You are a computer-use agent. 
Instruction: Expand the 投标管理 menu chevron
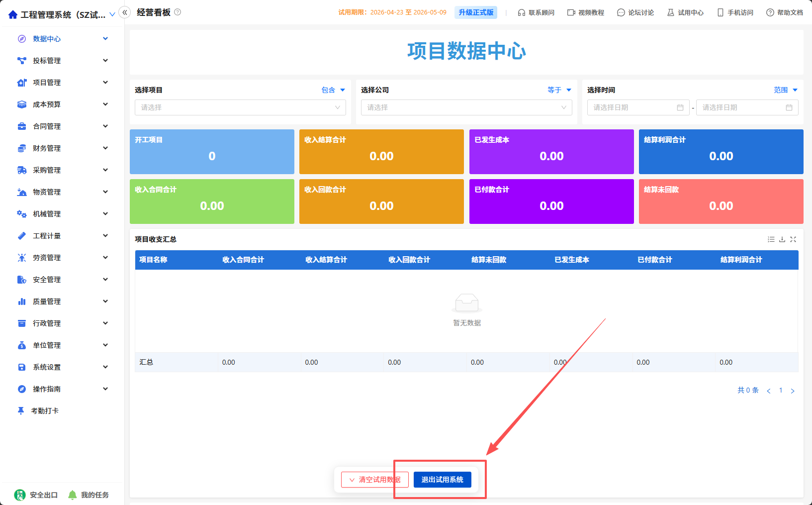[105, 61]
